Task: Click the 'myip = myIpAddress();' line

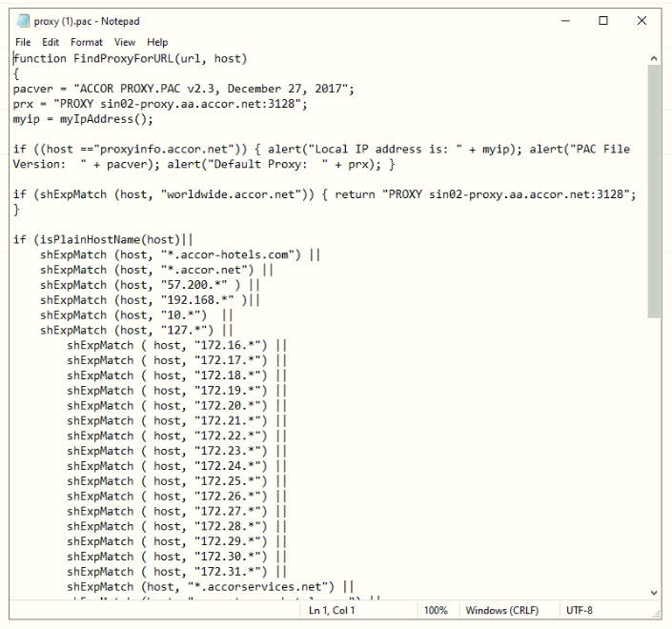Action: click(83, 119)
